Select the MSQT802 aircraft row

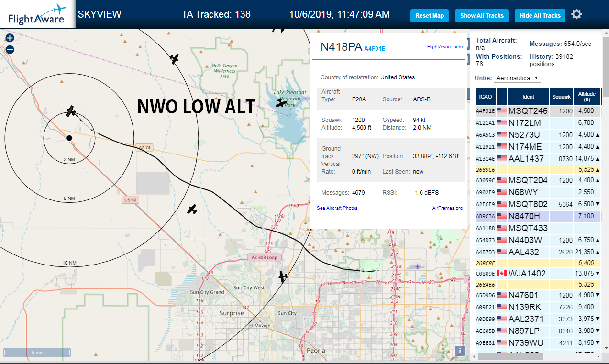538,204
